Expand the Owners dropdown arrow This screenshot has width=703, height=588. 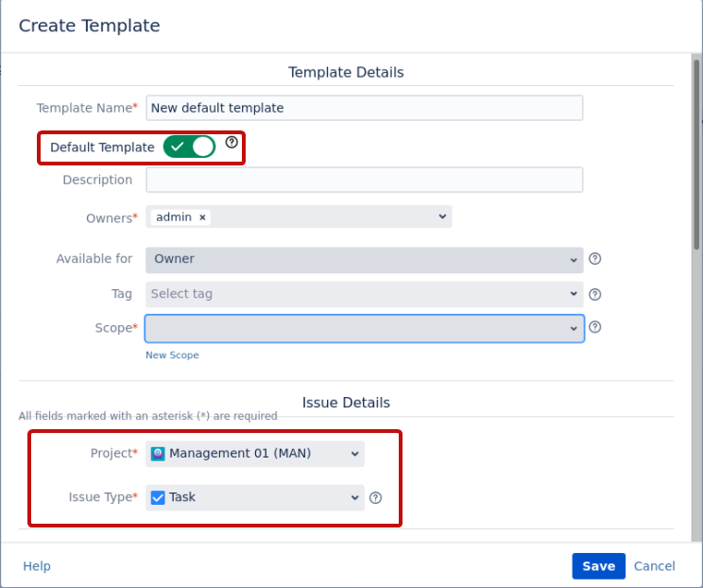tap(442, 217)
